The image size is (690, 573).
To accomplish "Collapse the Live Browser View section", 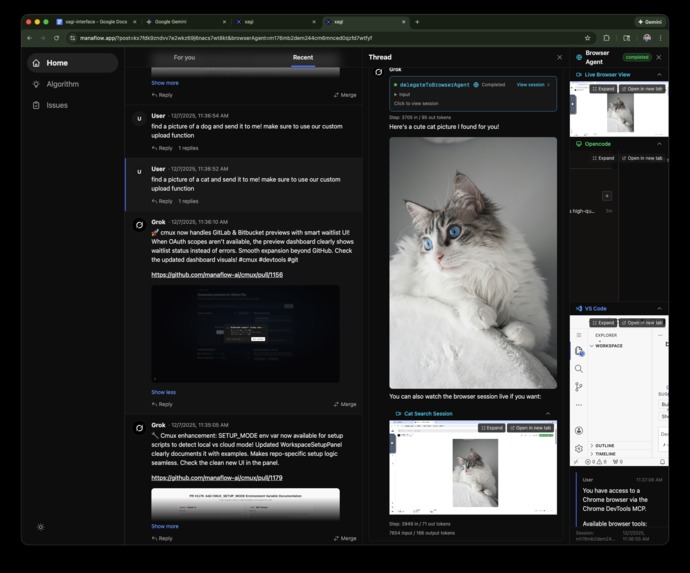I will coord(659,74).
